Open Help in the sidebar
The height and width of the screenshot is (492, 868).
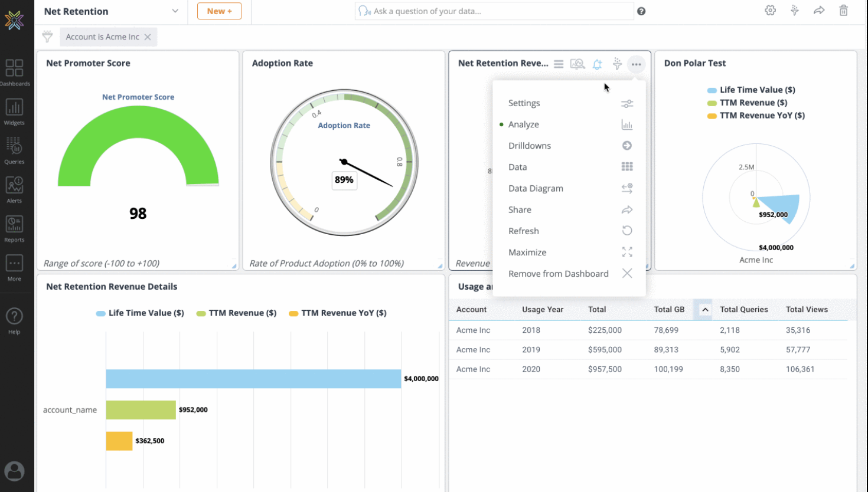14,320
